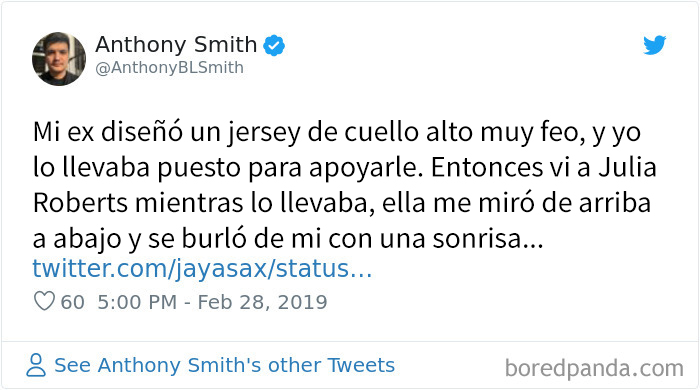Viewport: 700px width, 390px height.
Task: Open the @AnthonyBLSmith handle
Action: coord(170,68)
